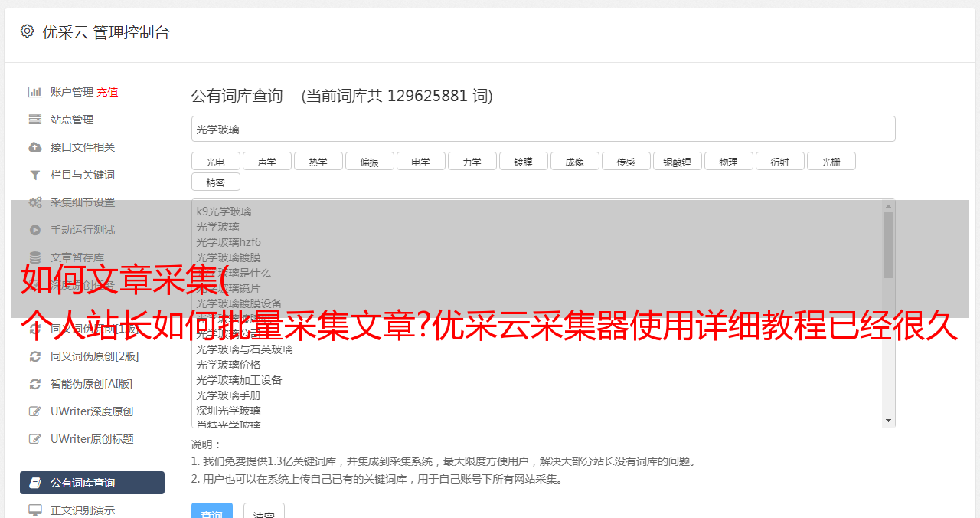Click the monitor icon for 正文识别演示
The image size is (980, 518).
[35, 510]
